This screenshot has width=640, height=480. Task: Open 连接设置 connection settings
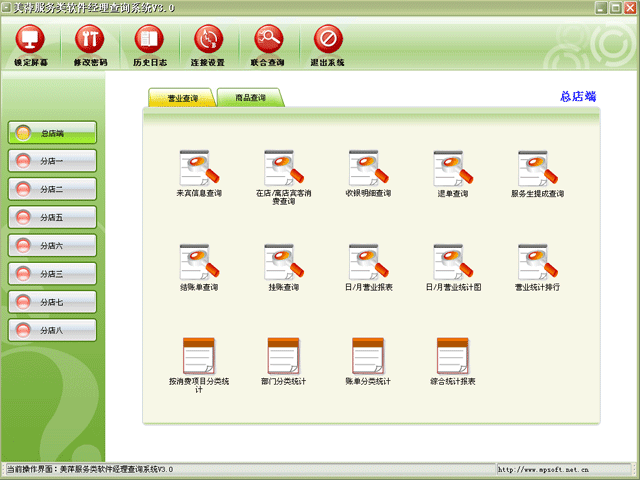[x=208, y=42]
